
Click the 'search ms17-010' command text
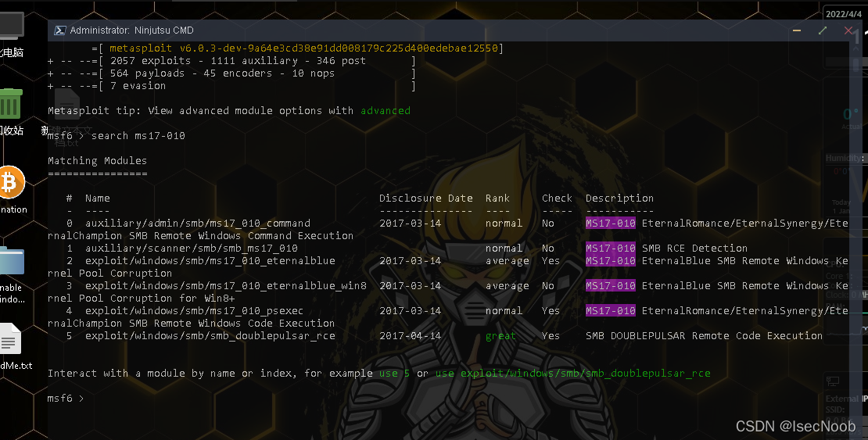138,136
